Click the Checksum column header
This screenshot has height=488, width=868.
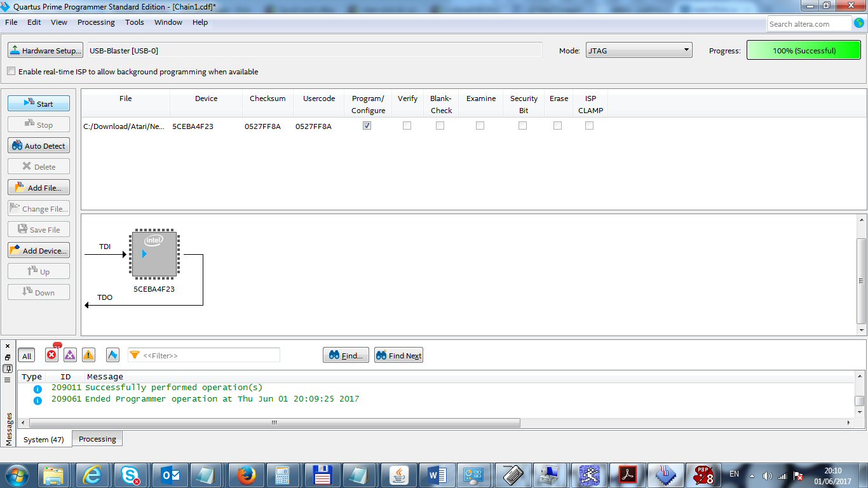click(268, 98)
